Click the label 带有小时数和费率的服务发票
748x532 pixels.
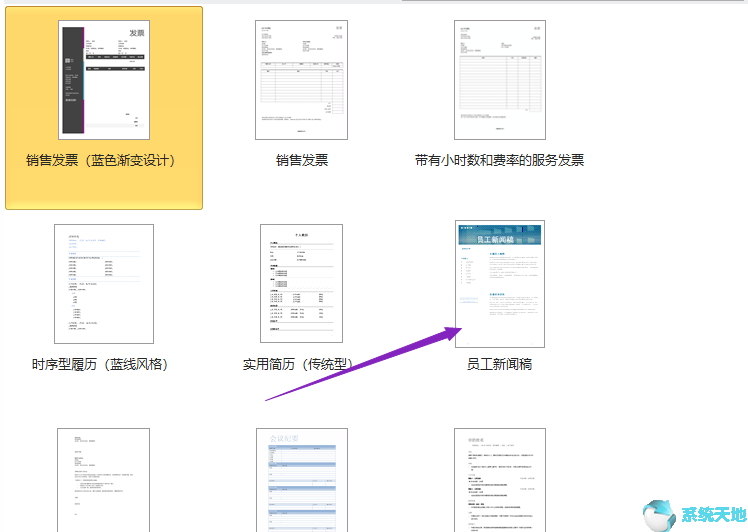499,160
